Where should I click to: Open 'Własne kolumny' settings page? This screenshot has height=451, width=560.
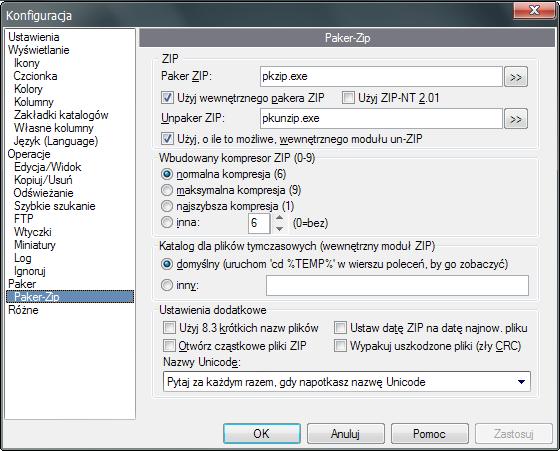tap(54, 128)
